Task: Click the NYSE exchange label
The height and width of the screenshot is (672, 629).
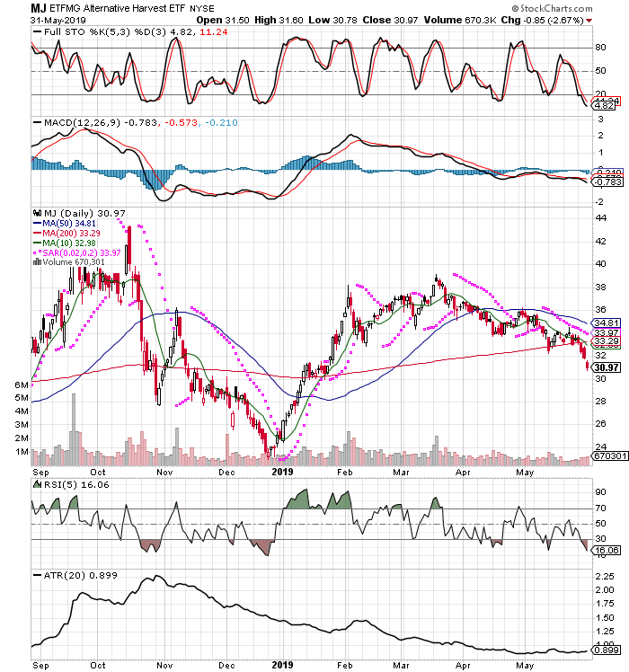Action: click(x=201, y=9)
